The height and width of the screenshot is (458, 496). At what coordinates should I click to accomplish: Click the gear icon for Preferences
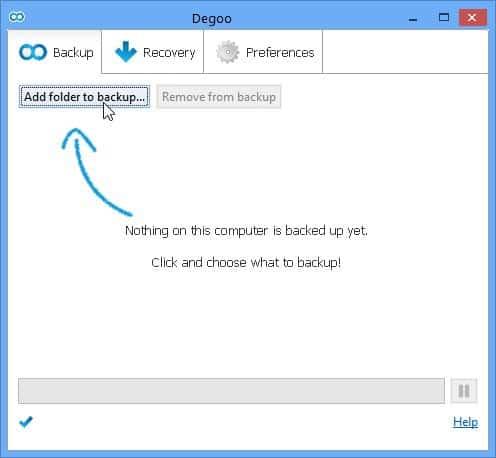click(x=228, y=52)
